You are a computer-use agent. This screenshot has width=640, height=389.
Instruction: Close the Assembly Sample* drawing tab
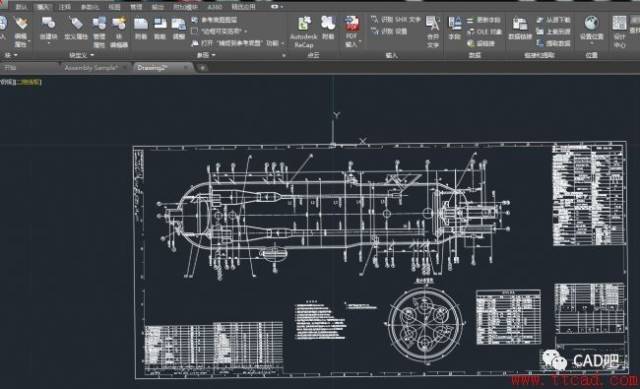click(125, 68)
